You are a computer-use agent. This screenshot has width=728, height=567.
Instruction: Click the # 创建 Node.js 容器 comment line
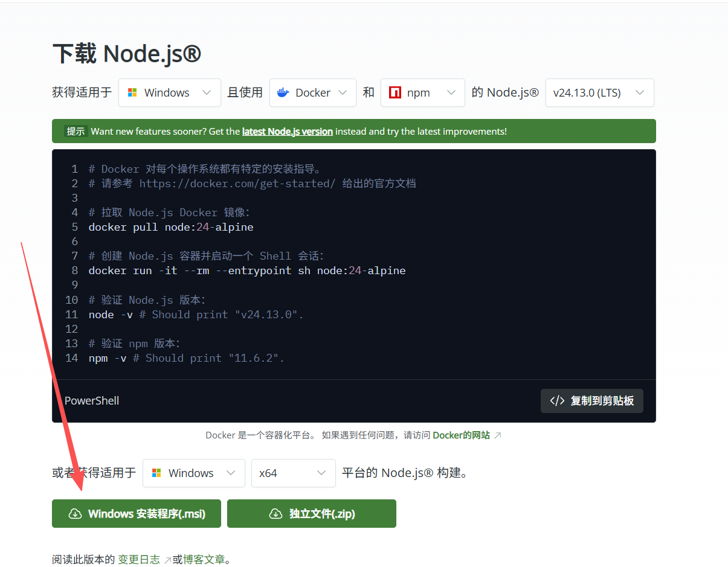pos(207,256)
